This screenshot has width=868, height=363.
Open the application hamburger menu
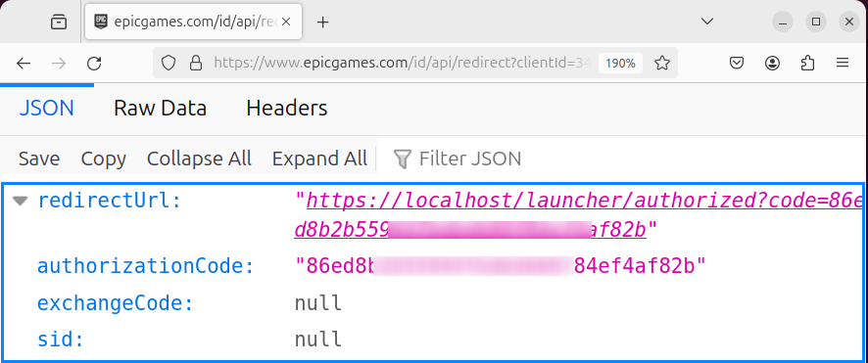coord(843,63)
